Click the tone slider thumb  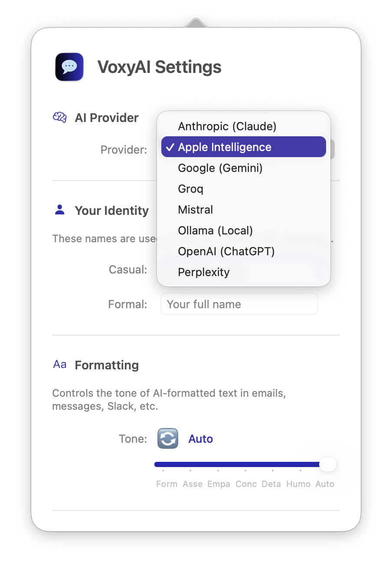[327, 464]
